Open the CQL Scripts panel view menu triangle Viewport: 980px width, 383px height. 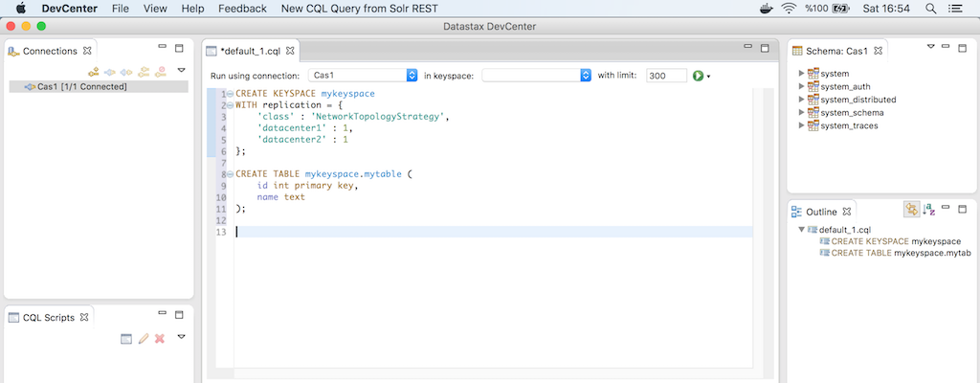click(x=181, y=337)
